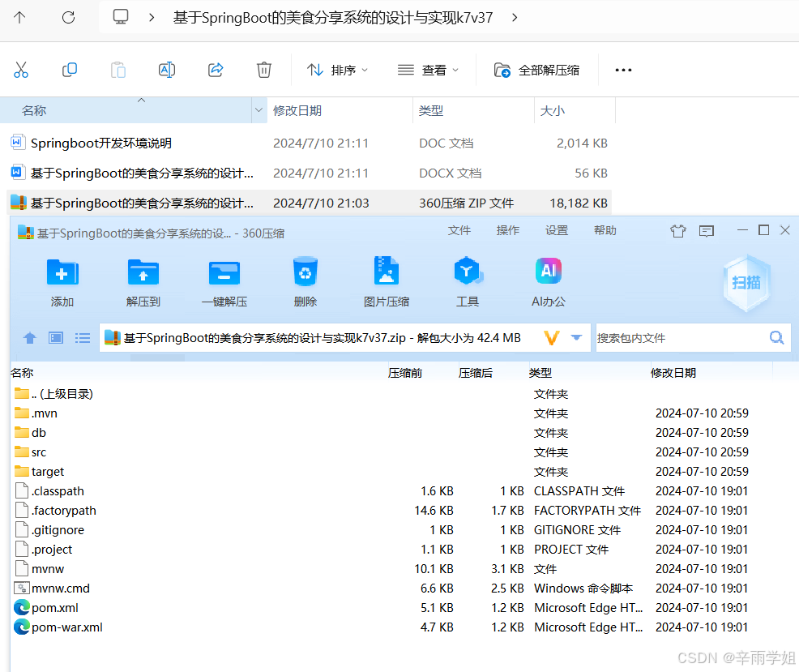Click the Cut scissors icon in Explorer toolbar
799x672 pixels.
pos(21,70)
